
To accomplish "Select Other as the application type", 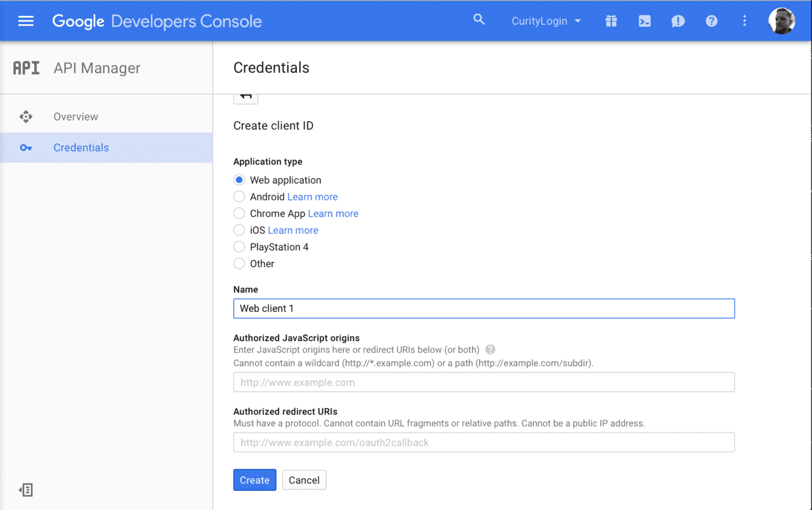I will pos(239,263).
